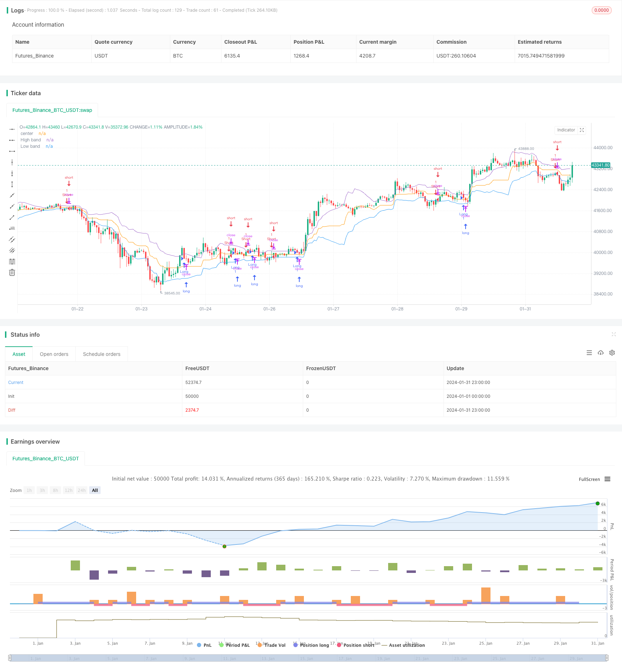Click the 0.0000 badge in Logs header
Screen dimensions: 622x672
601,10
